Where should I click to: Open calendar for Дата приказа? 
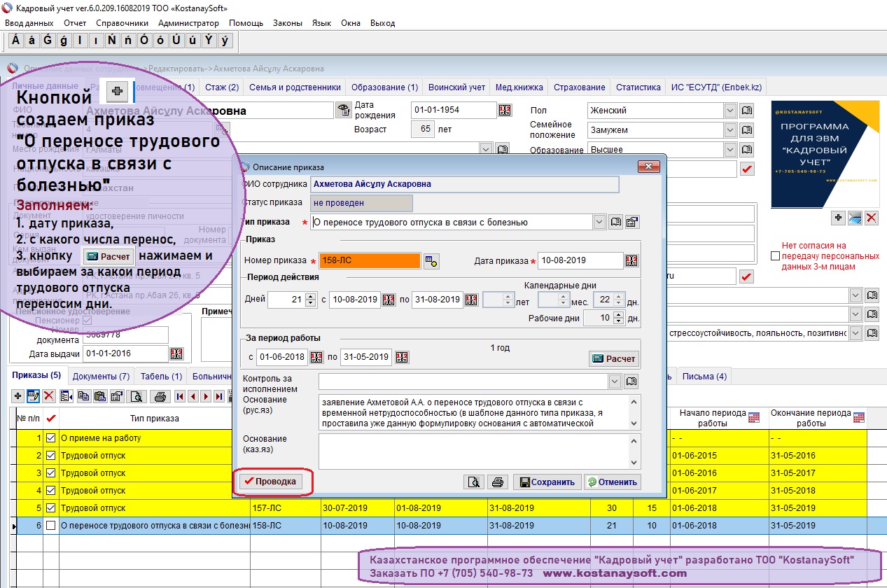631,261
